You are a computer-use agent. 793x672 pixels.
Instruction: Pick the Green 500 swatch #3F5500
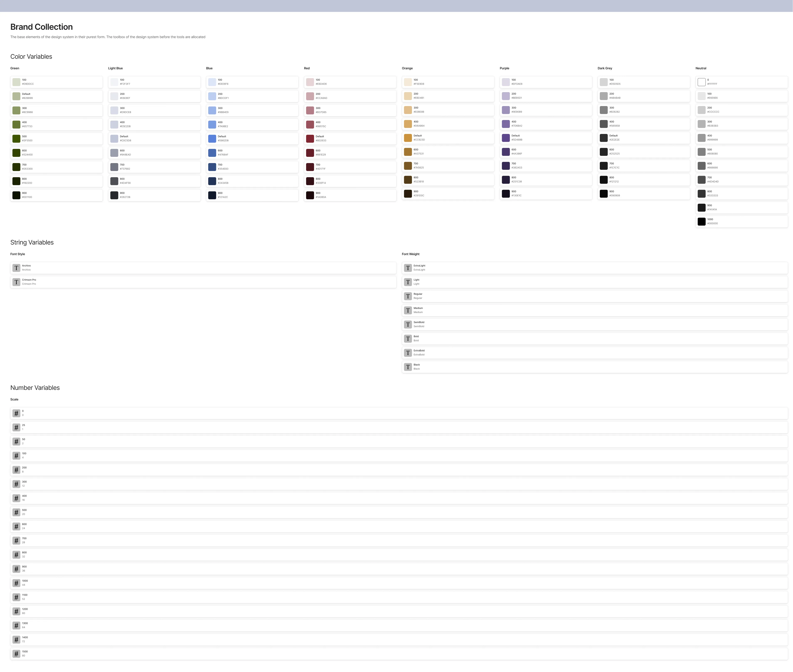click(x=16, y=139)
